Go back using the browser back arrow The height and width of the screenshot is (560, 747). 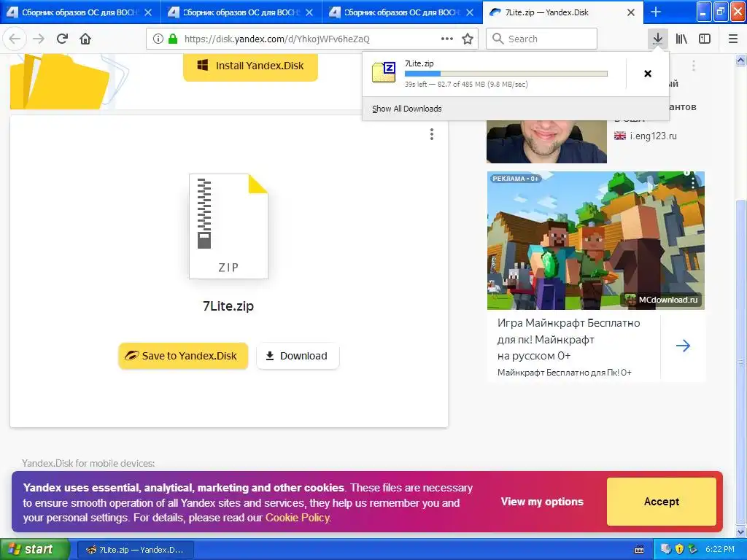pyautogui.click(x=15, y=39)
